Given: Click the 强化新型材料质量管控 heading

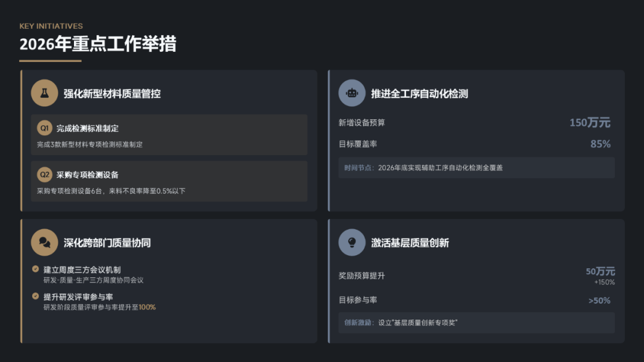Looking at the screenshot, I should click(112, 94).
